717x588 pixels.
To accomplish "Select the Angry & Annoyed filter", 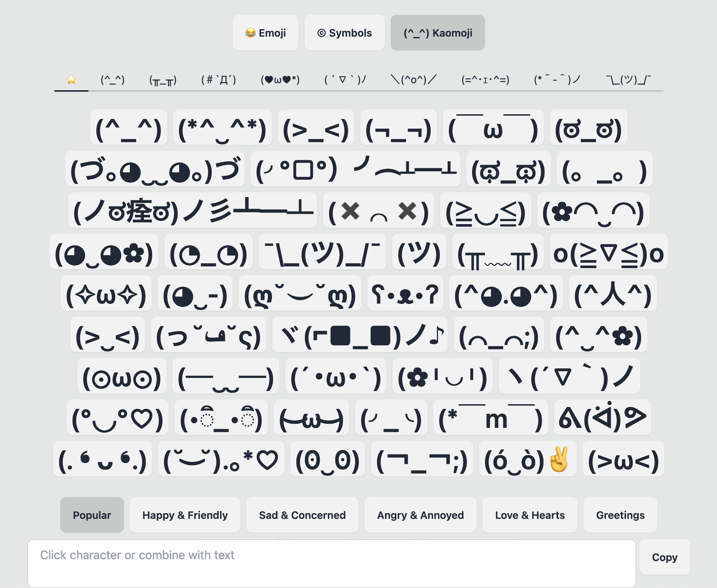I will tap(420, 515).
